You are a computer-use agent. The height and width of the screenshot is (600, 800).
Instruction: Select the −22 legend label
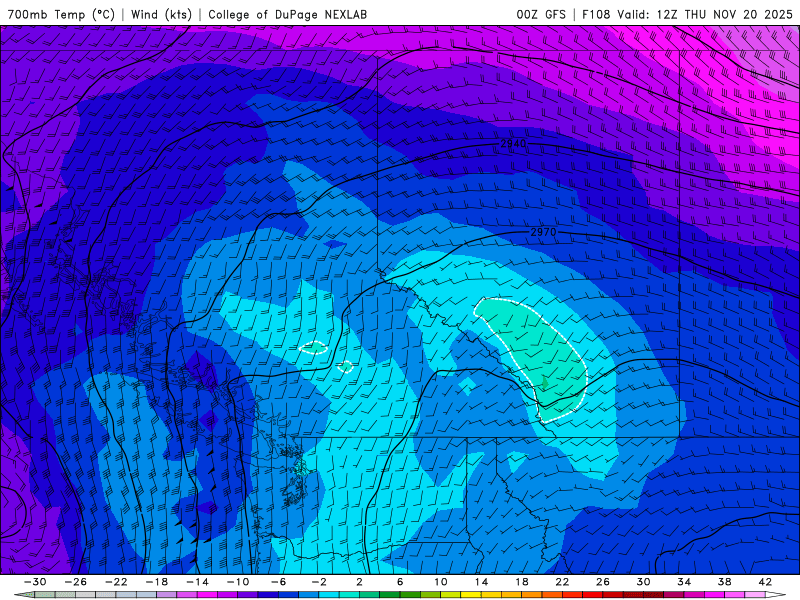(x=116, y=582)
